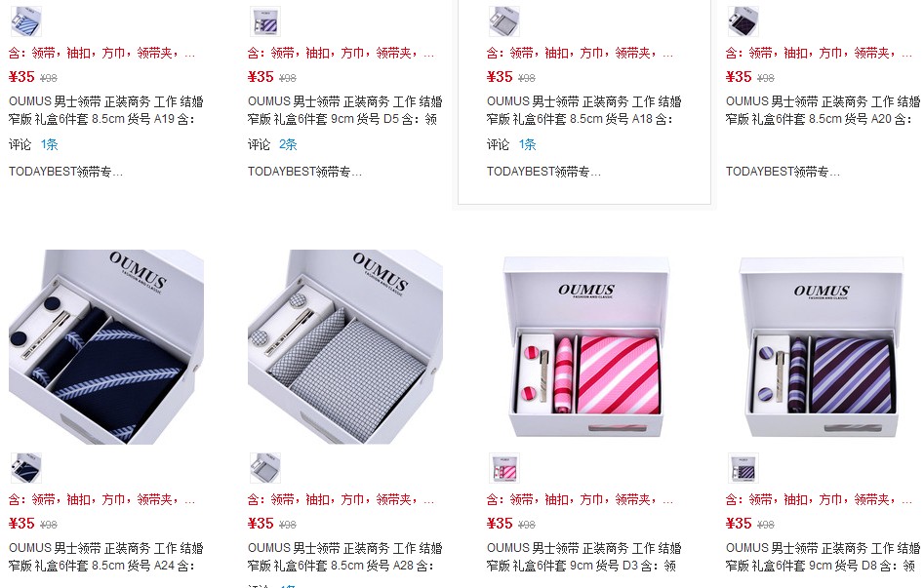The width and height of the screenshot is (924, 588).
Task: Select small swatch thumbnail for A20 tie
Action: (743, 21)
